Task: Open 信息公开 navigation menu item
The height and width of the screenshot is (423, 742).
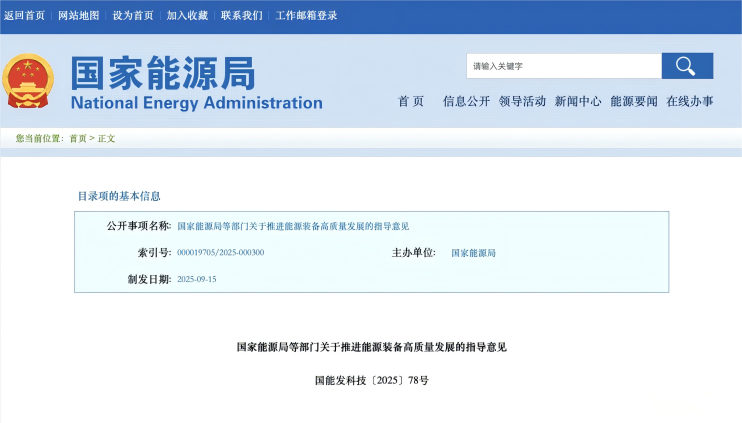Action: [466, 101]
